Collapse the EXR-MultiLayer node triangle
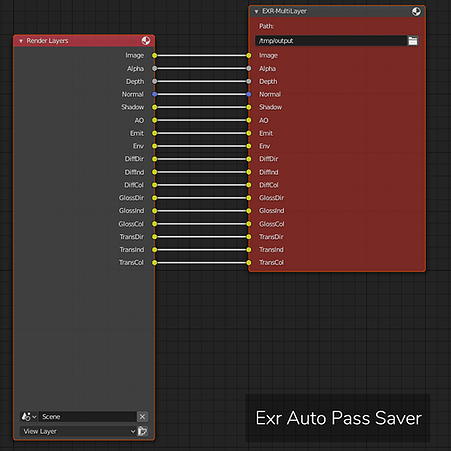 (x=256, y=12)
